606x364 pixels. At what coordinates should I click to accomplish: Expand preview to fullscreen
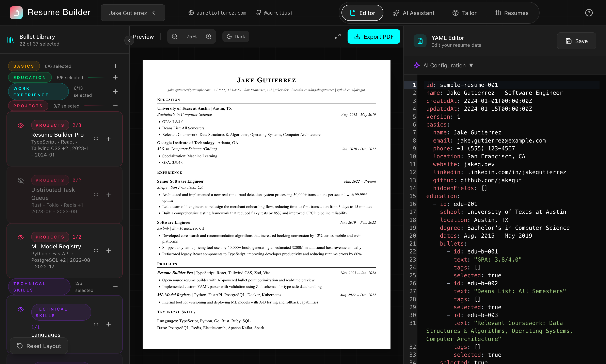pyautogui.click(x=338, y=37)
